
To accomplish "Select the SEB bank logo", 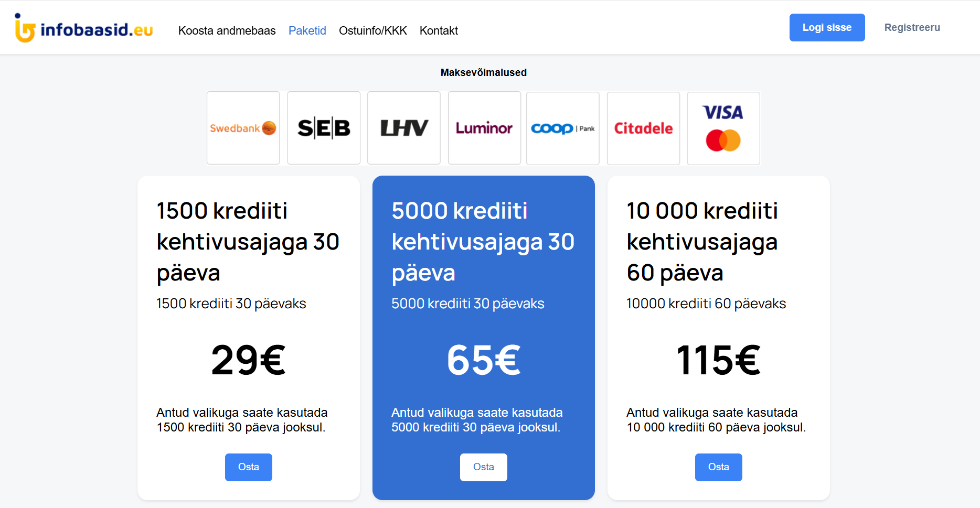I will point(324,128).
